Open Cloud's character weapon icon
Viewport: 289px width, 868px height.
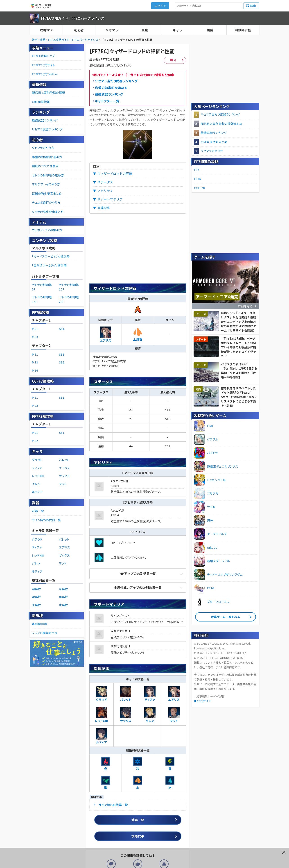point(102,691)
